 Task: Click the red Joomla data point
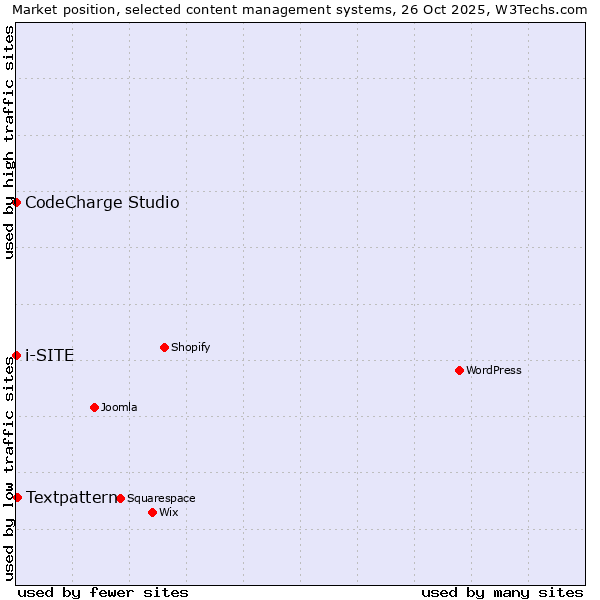[x=94, y=407]
